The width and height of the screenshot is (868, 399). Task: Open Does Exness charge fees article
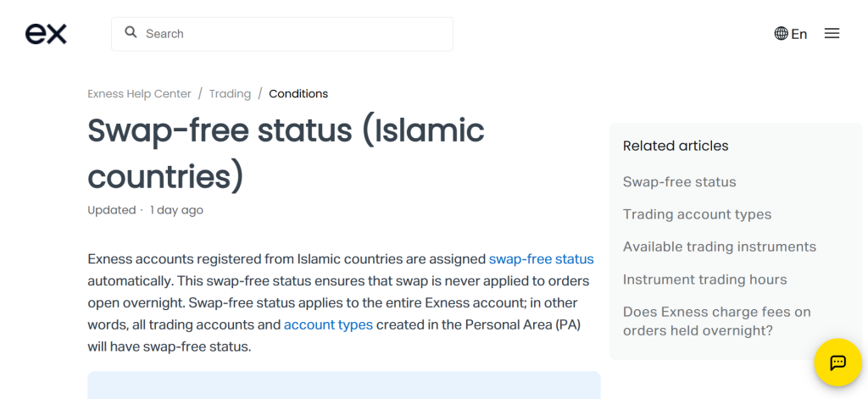click(x=717, y=322)
